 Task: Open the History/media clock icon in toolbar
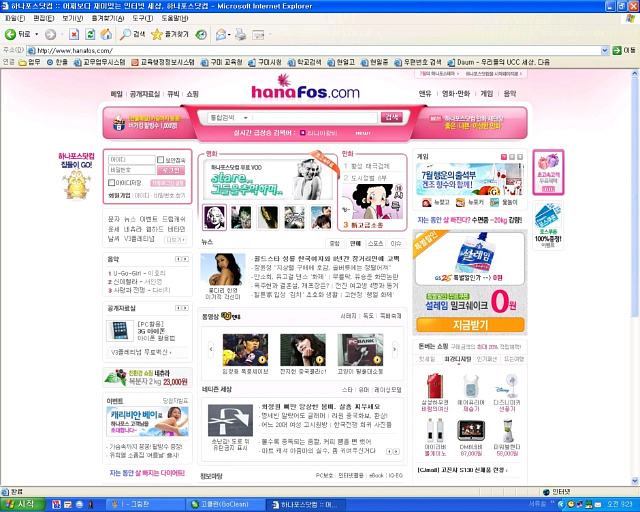point(201,34)
